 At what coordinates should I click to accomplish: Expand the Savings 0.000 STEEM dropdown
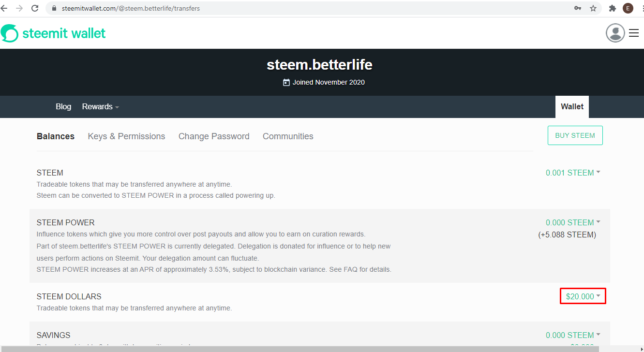(573, 335)
